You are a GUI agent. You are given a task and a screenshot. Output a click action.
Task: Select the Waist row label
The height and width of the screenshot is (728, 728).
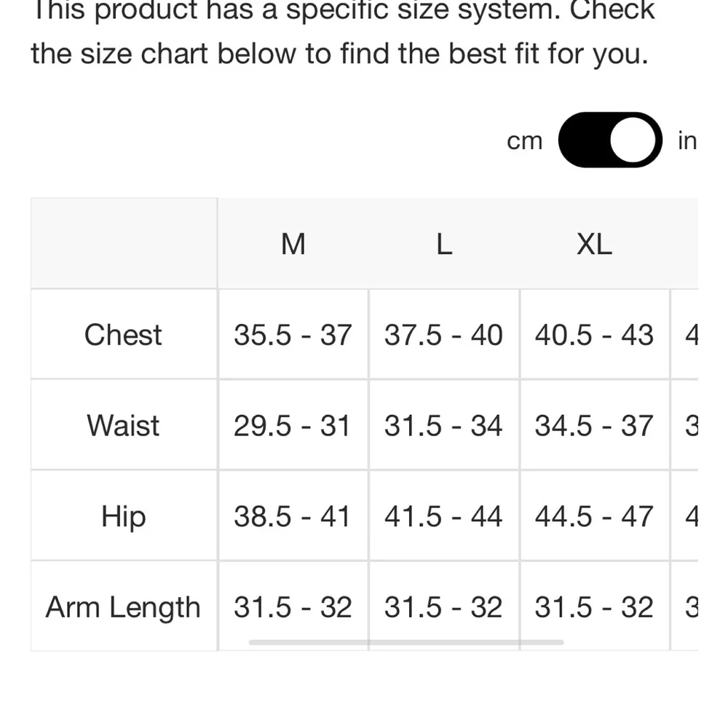pyautogui.click(x=123, y=425)
